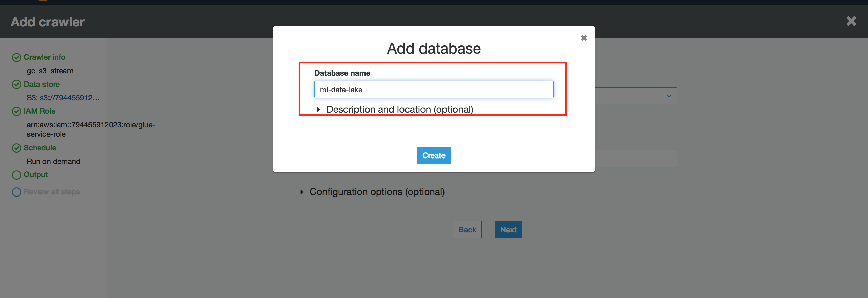Go to Next crawler step
868x298 pixels.
pyautogui.click(x=508, y=230)
